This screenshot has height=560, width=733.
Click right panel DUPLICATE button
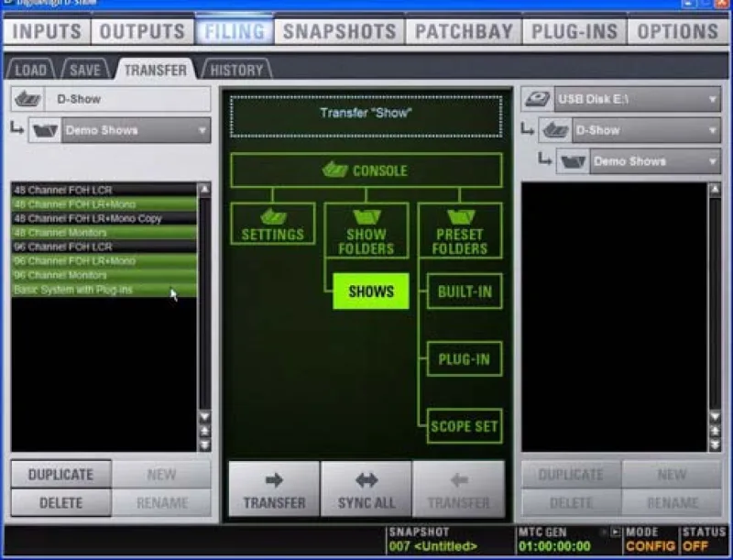tap(571, 475)
